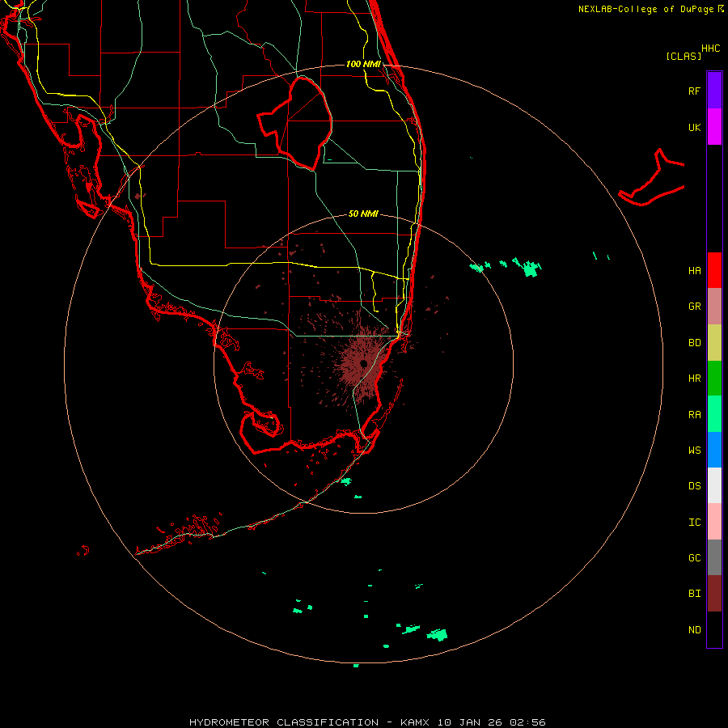Image resolution: width=728 pixels, height=728 pixels.
Task: Click the 'DS' legend label
Action: click(x=694, y=485)
